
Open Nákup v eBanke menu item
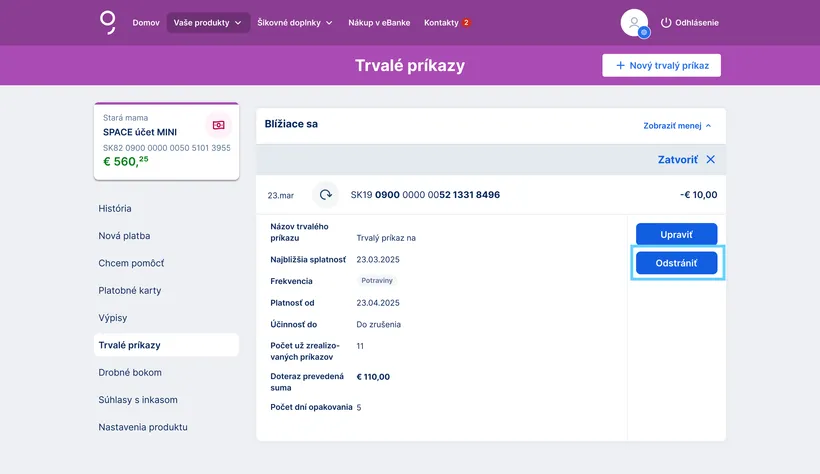(380, 23)
